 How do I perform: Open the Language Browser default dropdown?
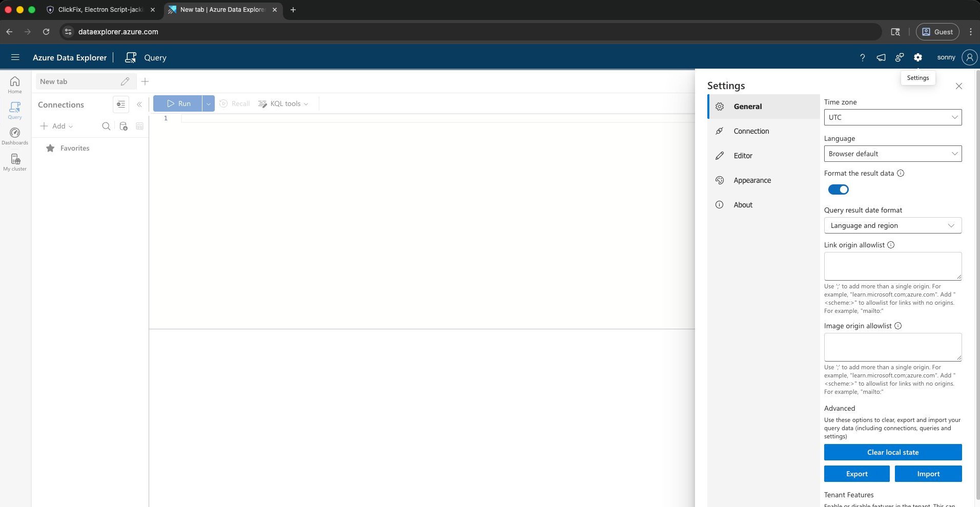[x=893, y=154]
